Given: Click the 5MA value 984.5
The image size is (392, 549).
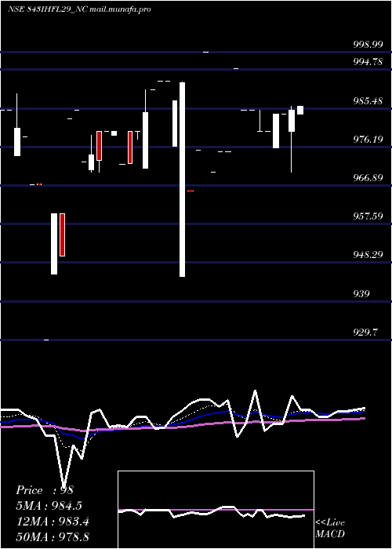Looking at the screenshot, I should coord(67,506).
